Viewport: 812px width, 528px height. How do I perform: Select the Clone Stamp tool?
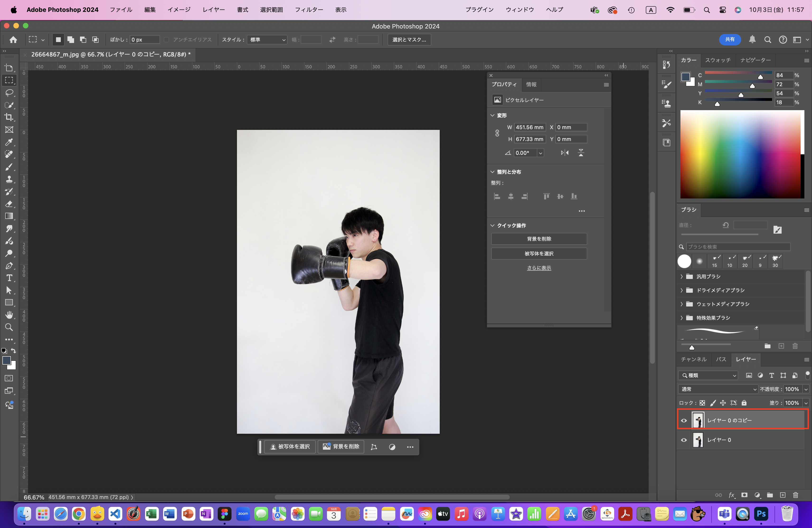9,179
